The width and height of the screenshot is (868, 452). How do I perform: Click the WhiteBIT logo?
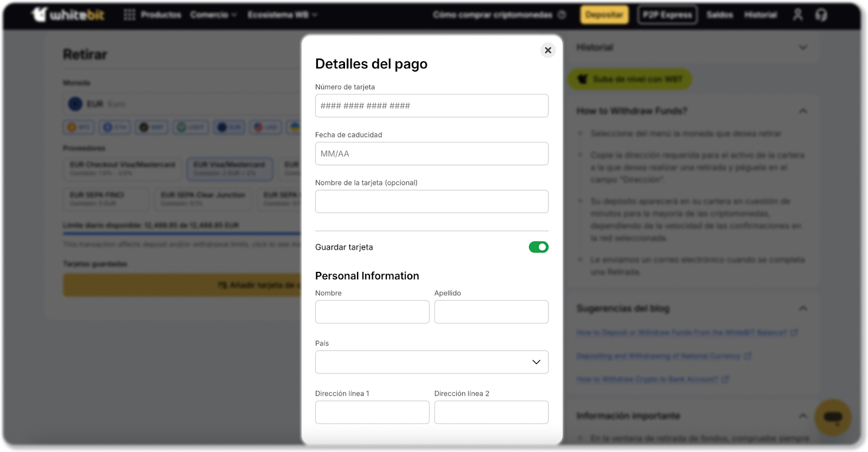(x=68, y=15)
